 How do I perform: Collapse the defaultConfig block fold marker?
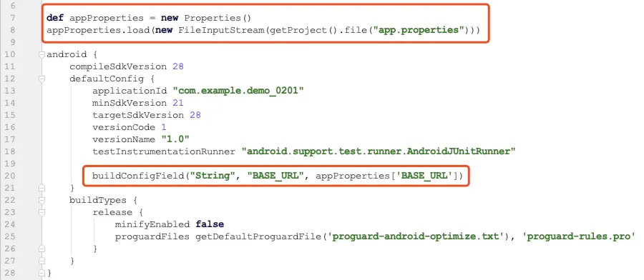coord(42,79)
